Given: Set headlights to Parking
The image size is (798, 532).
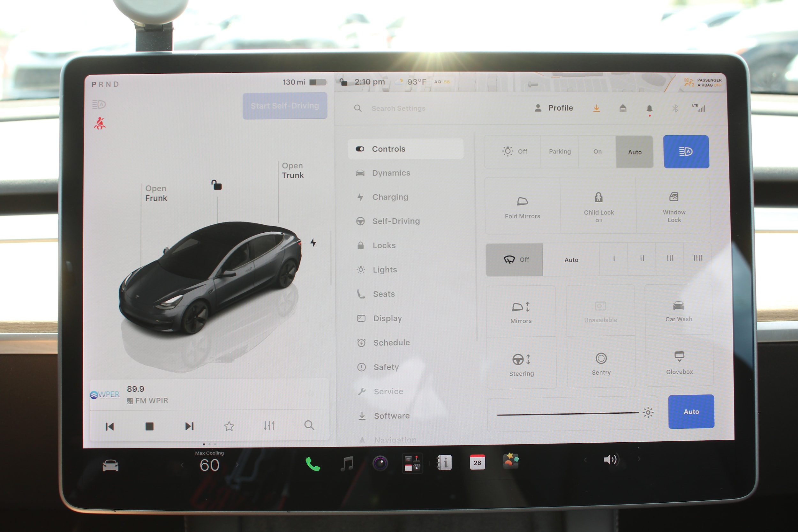Looking at the screenshot, I should [560, 152].
